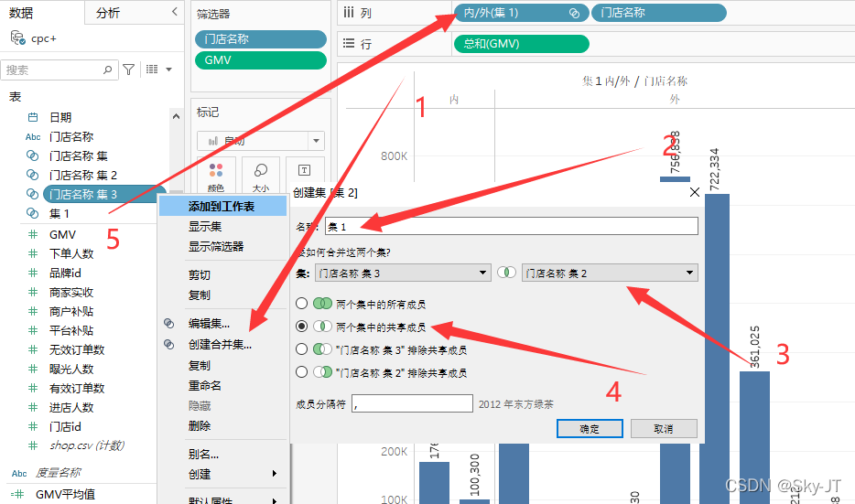Select "门店名称 集 2" 排除共享成员 radio option
This screenshot has width=855, height=504.
(x=301, y=371)
